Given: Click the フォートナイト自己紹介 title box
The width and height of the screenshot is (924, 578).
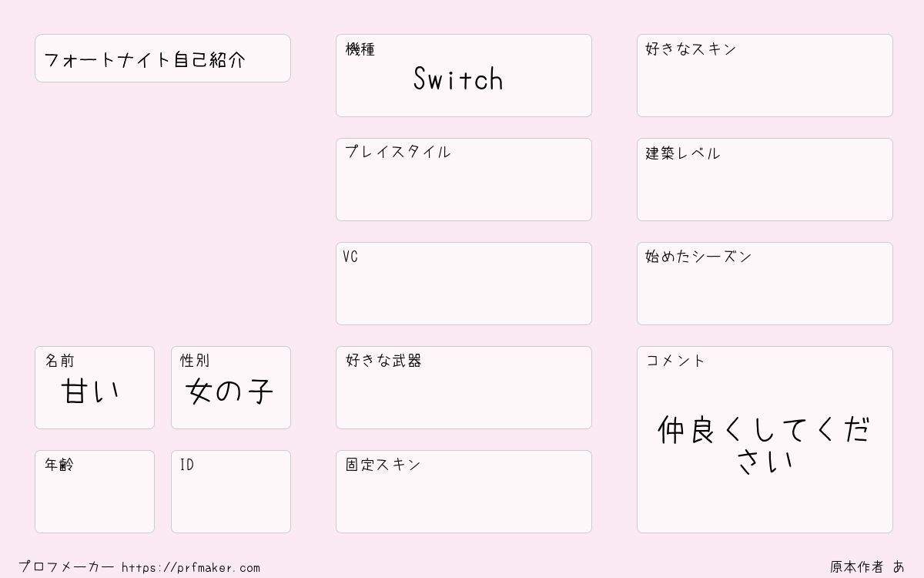Looking at the screenshot, I should pyautogui.click(x=162, y=59).
